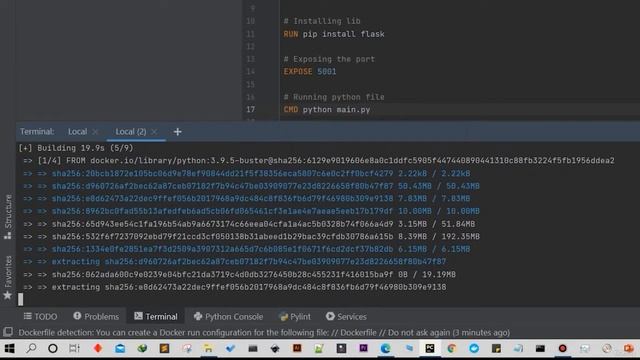The height and width of the screenshot is (360, 640).
Task: Click line number 11 in the gutter
Action: tap(250, 34)
